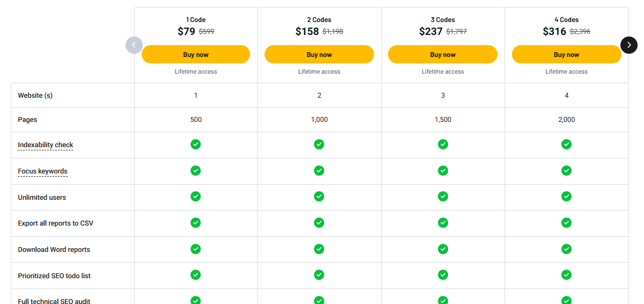Purchase the 4 Codes plan via Buy now
The height and width of the screenshot is (304, 644).
tap(566, 54)
